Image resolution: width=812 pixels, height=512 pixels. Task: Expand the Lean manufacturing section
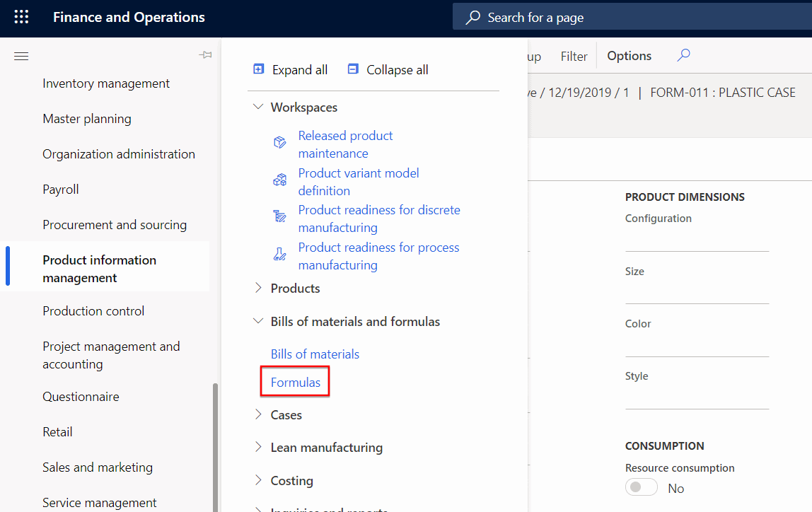[258, 447]
